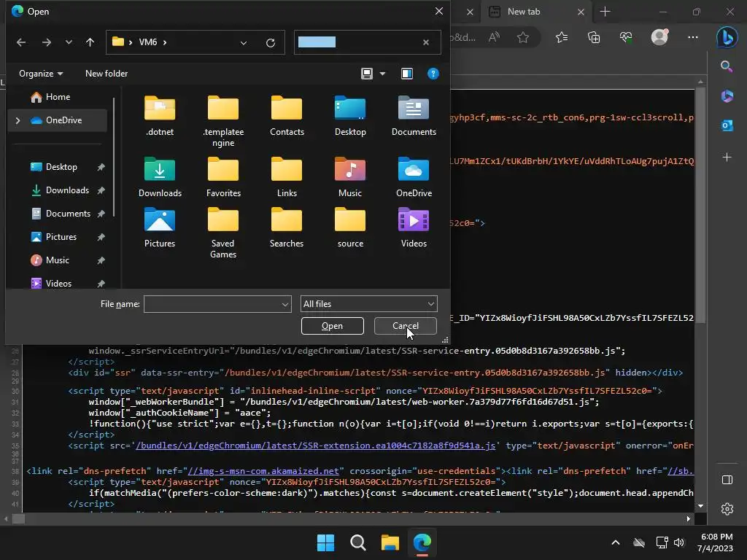Select the source folder

click(x=350, y=227)
